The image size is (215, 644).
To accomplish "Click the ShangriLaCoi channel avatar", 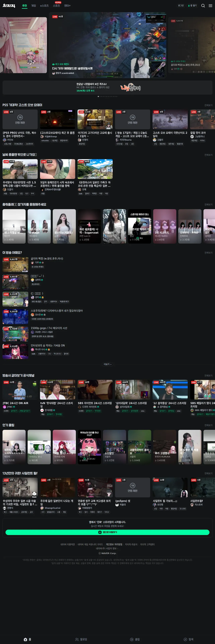I will point(42,508).
